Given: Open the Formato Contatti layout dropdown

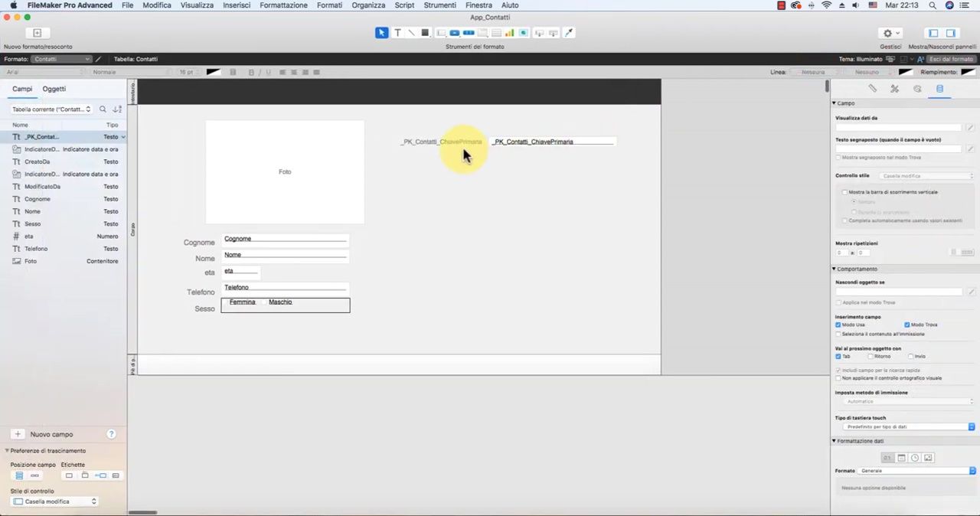Looking at the screenshot, I should point(62,59).
